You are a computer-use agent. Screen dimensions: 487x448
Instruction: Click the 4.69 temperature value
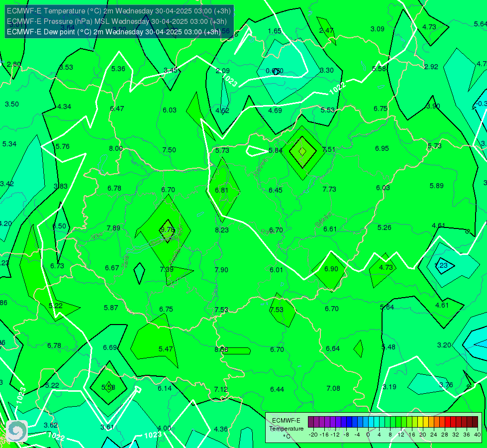(x=275, y=111)
